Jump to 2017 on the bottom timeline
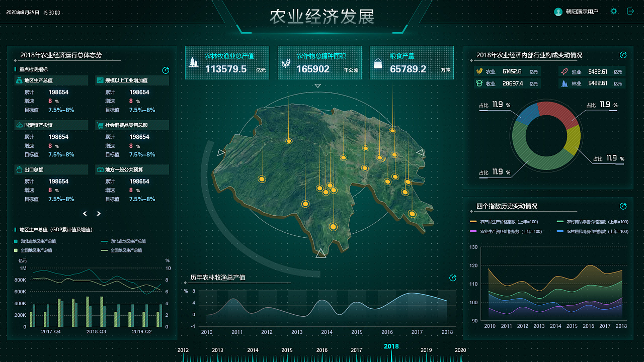The width and height of the screenshot is (644, 362). point(356,350)
